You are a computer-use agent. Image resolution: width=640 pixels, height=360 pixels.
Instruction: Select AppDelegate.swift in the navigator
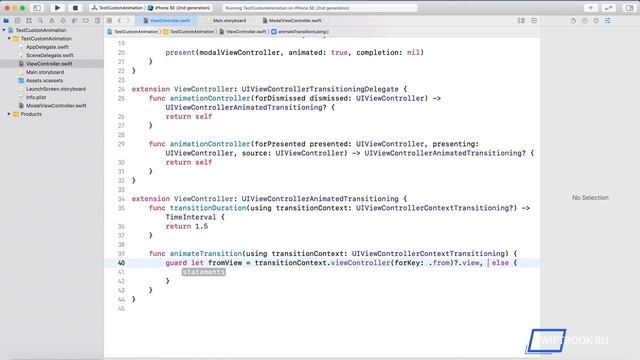pos(47,47)
